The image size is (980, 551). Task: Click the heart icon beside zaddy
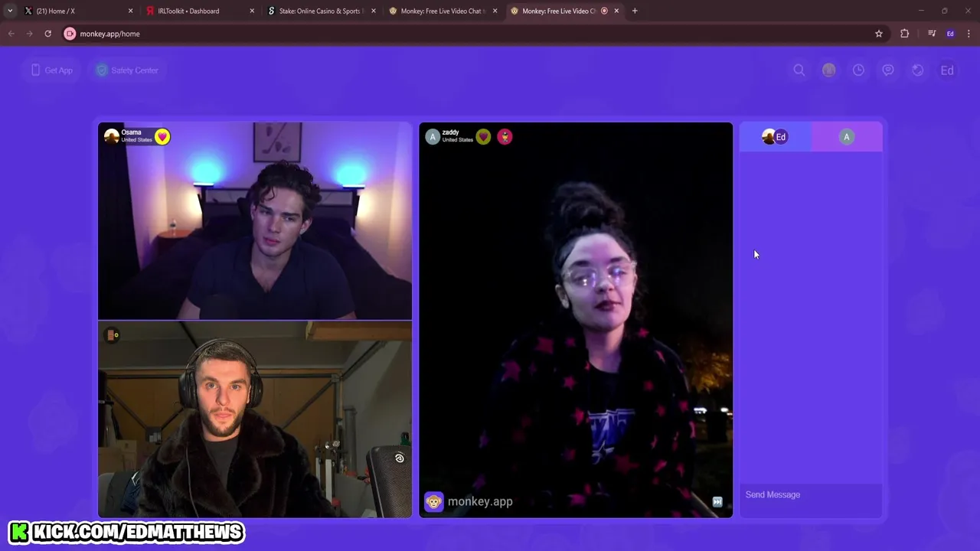pos(483,137)
